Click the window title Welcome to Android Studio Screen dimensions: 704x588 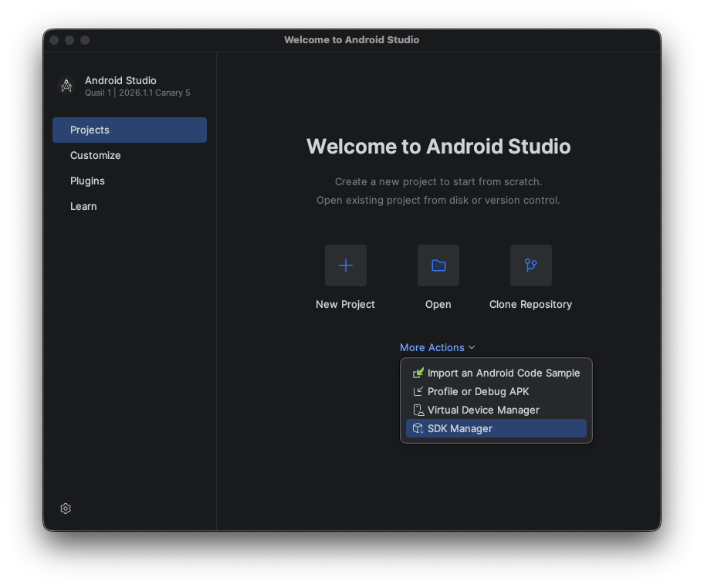351,40
